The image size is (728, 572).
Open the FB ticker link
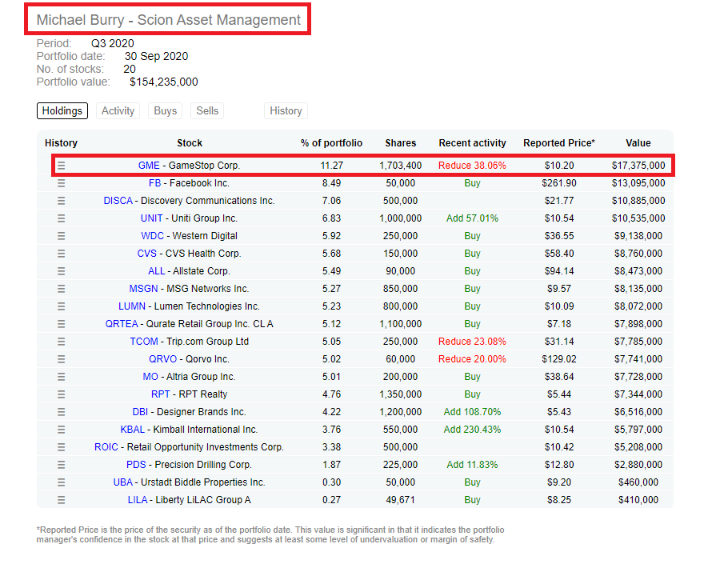tap(154, 183)
